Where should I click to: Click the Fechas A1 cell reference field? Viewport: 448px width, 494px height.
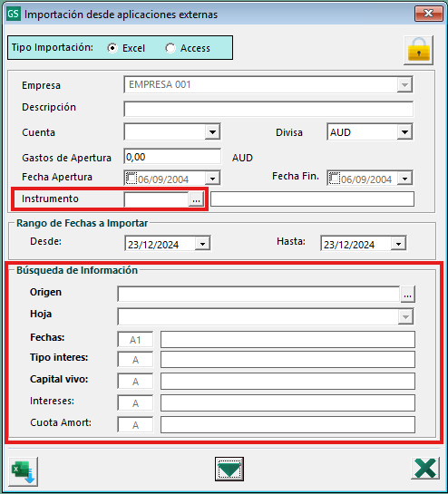click(x=135, y=340)
